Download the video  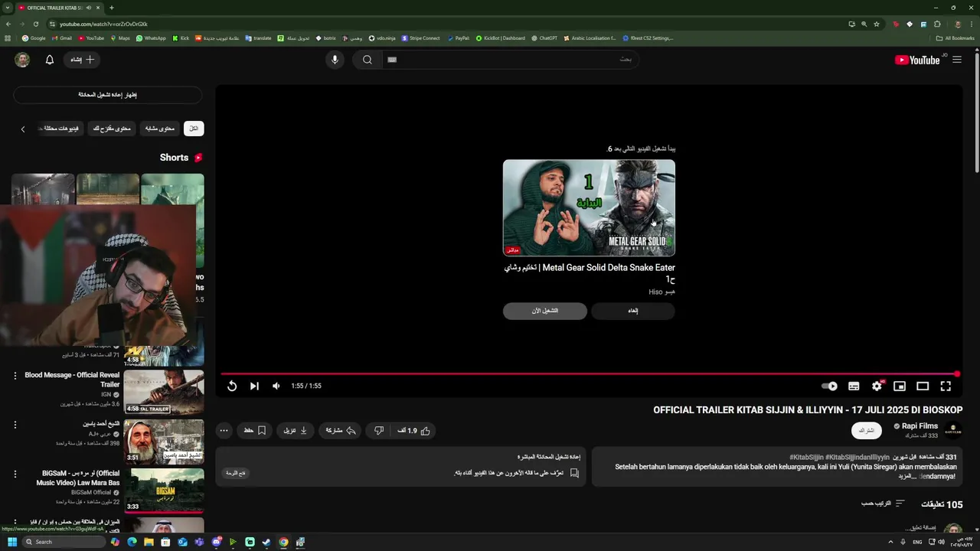tap(296, 431)
